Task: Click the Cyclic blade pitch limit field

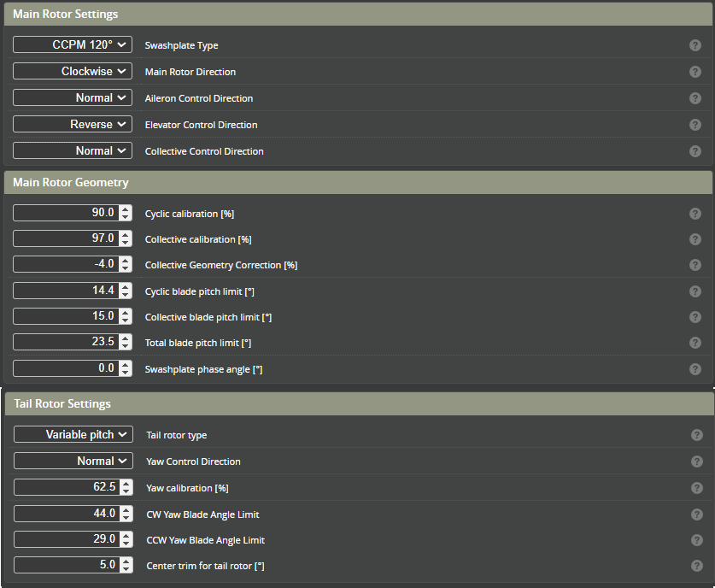Action: pyautogui.click(x=65, y=291)
